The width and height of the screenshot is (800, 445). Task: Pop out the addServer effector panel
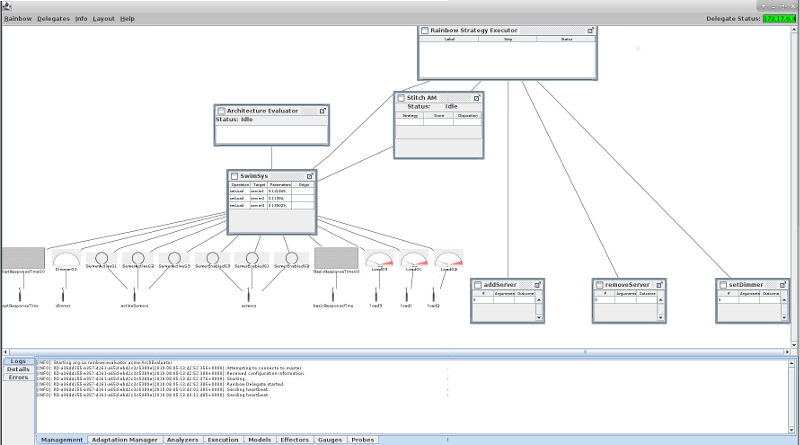pos(539,285)
